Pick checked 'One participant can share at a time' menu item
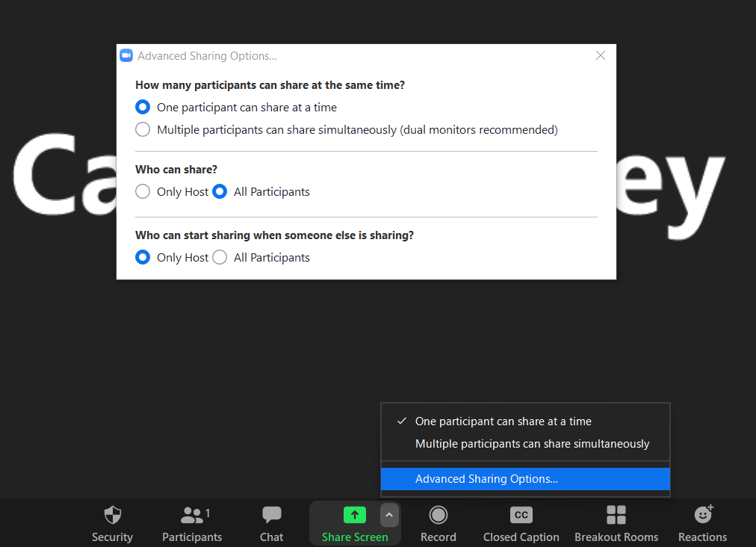Screen dimensions: 756x547 click(x=503, y=421)
